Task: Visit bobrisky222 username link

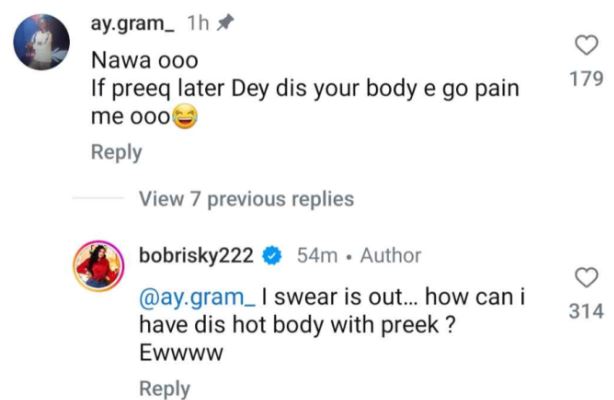Action: 199,256
